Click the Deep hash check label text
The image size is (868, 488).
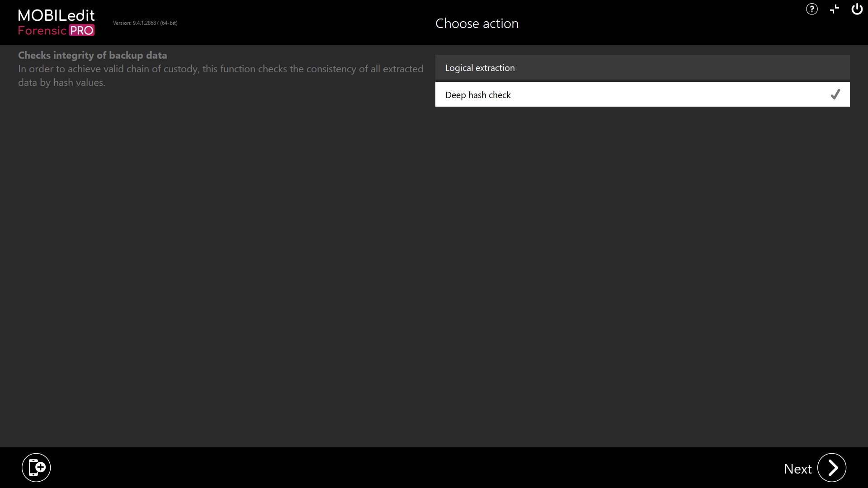pyautogui.click(x=478, y=95)
